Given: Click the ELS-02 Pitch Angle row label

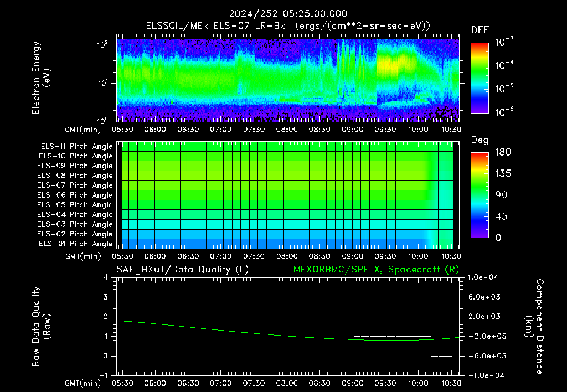Looking at the screenshot, I should (75, 234).
